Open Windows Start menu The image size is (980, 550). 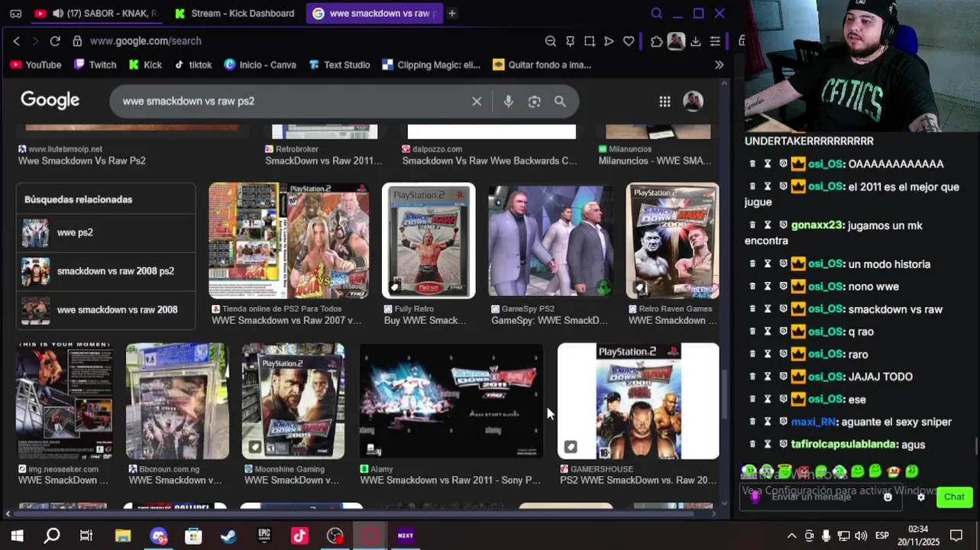[x=17, y=535]
